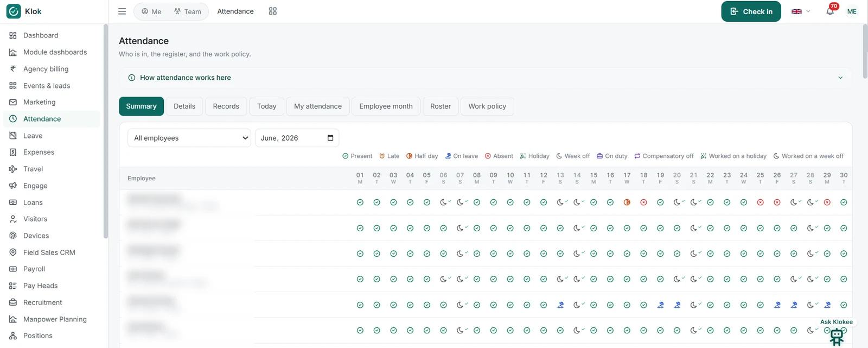This screenshot has width=868, height=348.
Task: Click the Agency billing rupee icon
Action: coord(13,69)
